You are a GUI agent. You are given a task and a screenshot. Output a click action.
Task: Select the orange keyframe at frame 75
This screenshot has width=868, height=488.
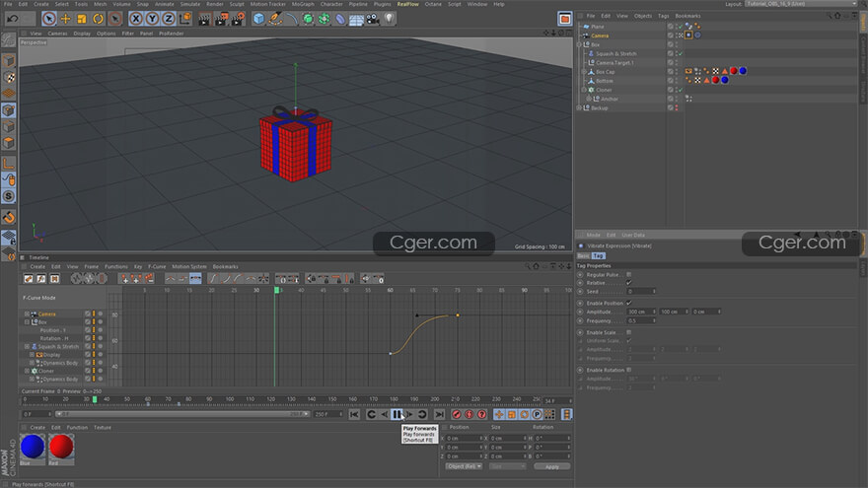click(458, 315)
